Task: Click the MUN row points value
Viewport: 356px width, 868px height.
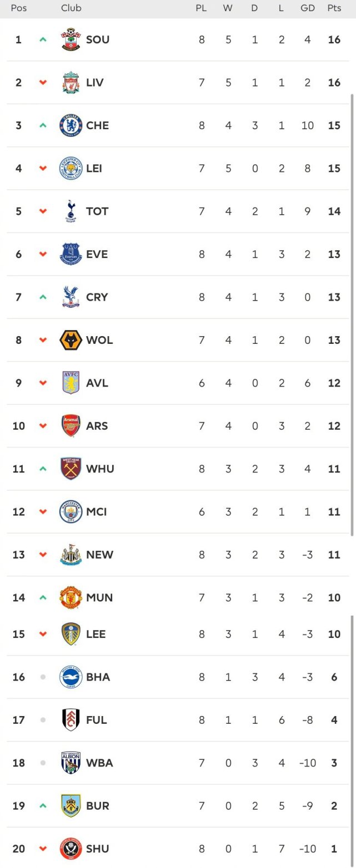Action: [x=334, y=597]
